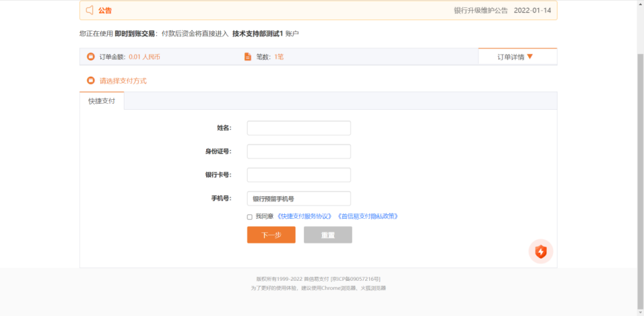Expand the 订单详情 order details
644x316 pixels.
518,57
